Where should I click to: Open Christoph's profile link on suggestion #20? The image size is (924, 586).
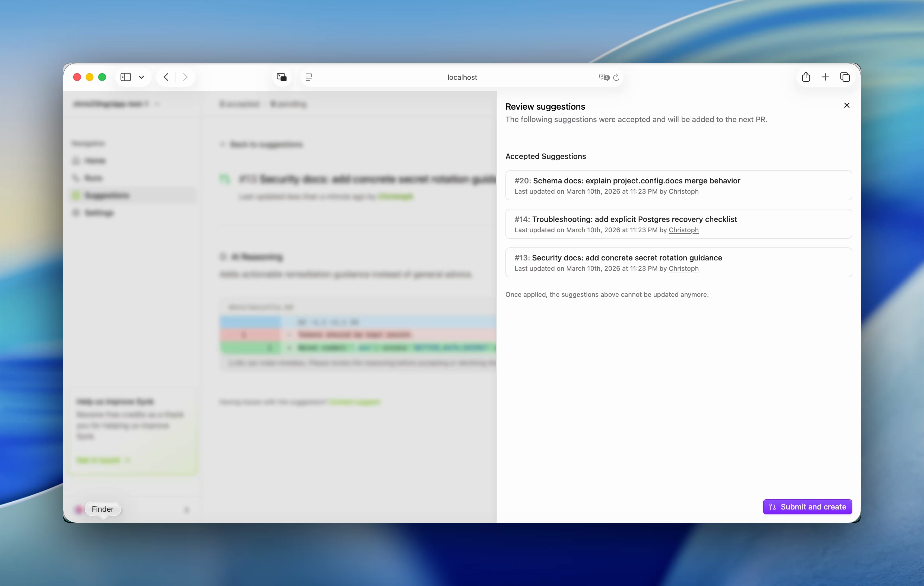tap(683, 191)
